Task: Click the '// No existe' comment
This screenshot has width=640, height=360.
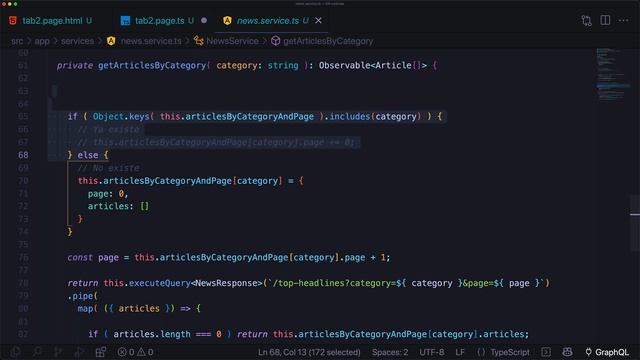Action: pyautogui.click(x=108, y=168)
